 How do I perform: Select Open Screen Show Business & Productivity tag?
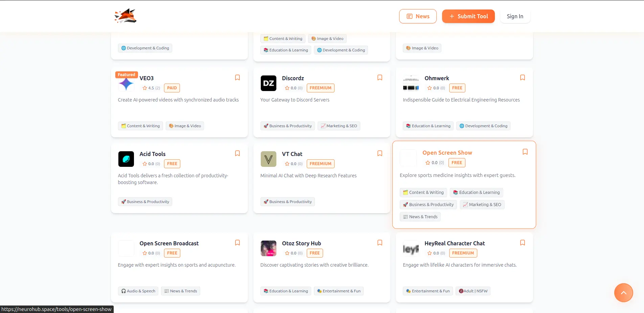428,205
